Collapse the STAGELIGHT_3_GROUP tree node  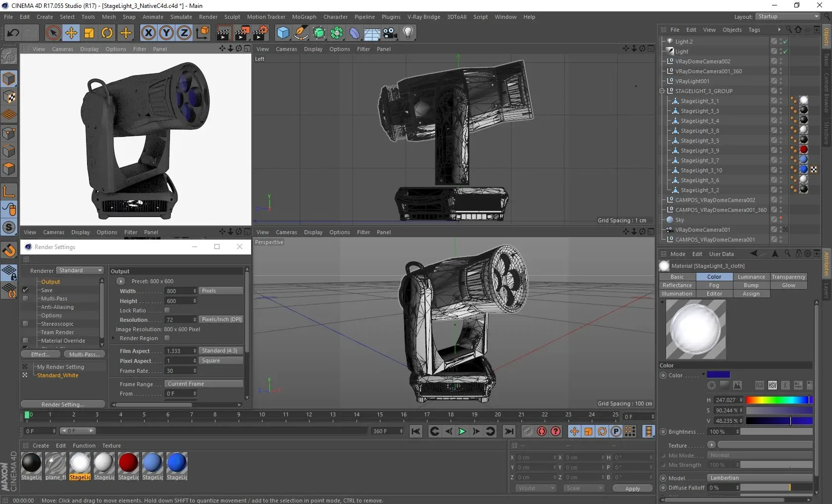point(662,91)
